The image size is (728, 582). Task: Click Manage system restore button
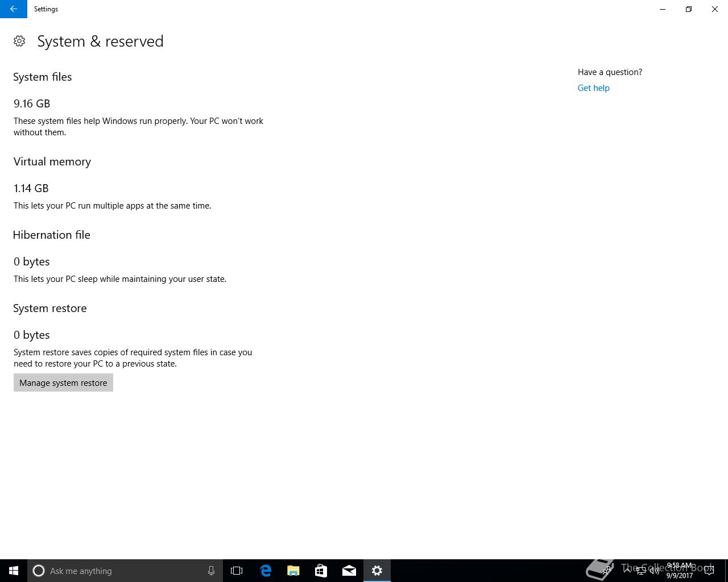coord(63,383)
